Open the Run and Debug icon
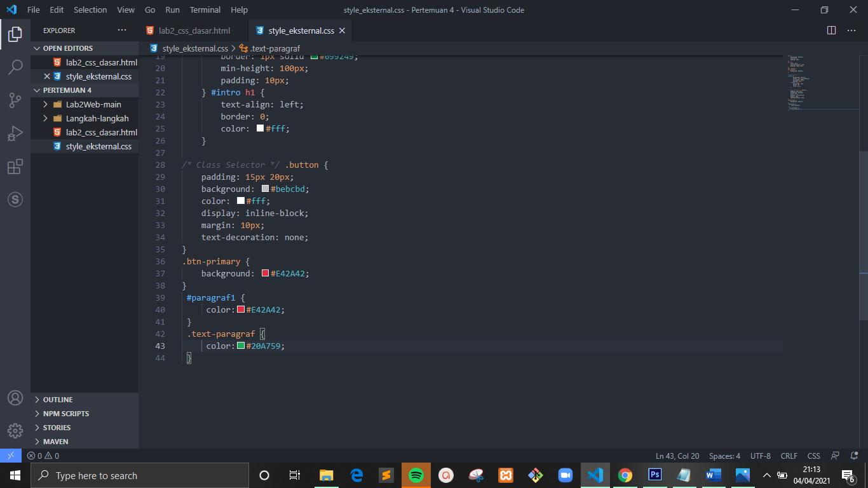Viewport: 868px width, 488px height. pos(15,133)
